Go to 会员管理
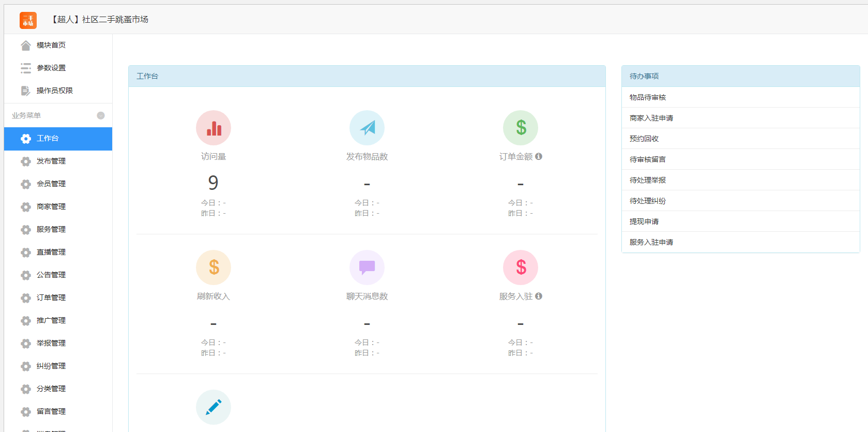Image resolution: width=868 pixels, height=432 pixels. point(58,184)
